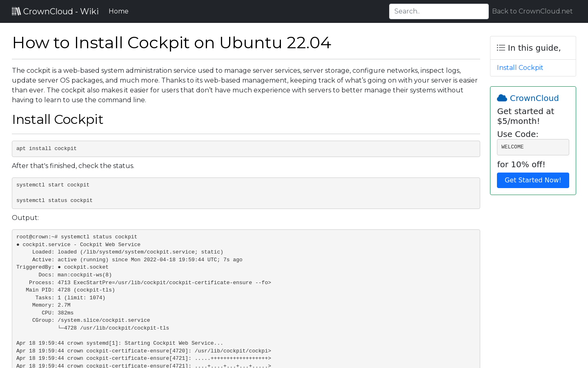
Task: Click the "Output:" label above the console text
Action: click(25, 218)
